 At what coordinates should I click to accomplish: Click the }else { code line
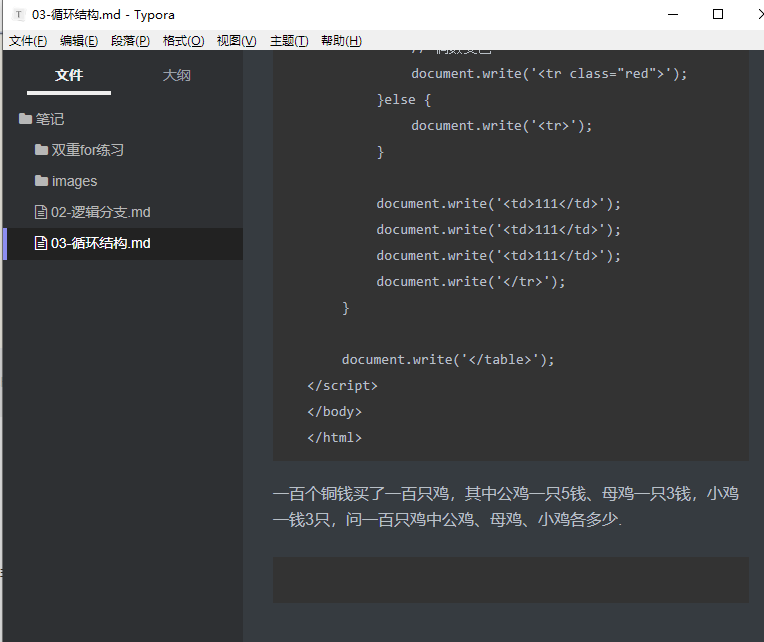(x=404, y=100)
